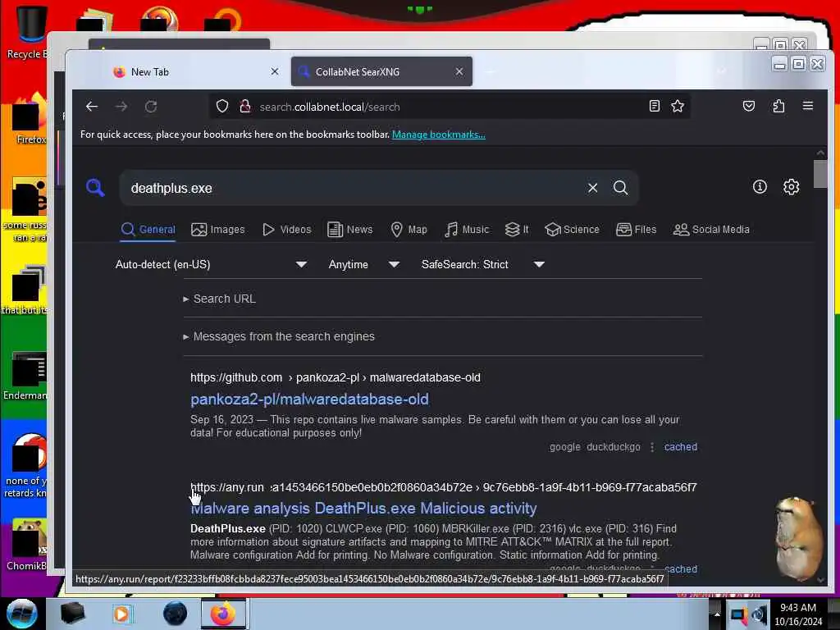Click the taskbar clock showing 9:43 AM
The width and height of the screenshot is (840, 630).
797,614
